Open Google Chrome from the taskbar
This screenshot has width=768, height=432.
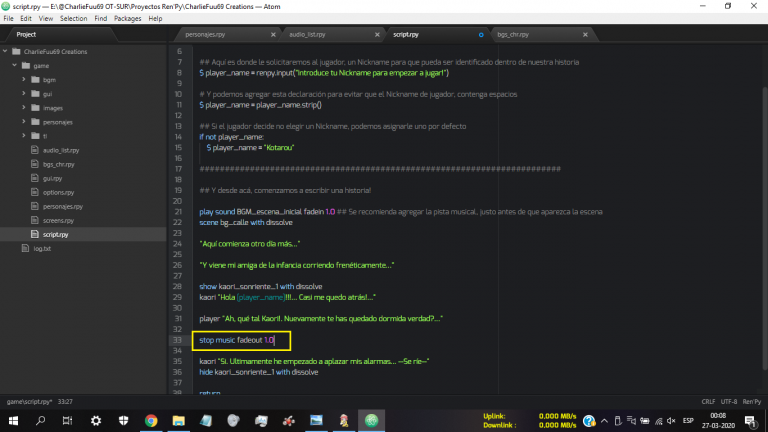click(x=150, y=420)
